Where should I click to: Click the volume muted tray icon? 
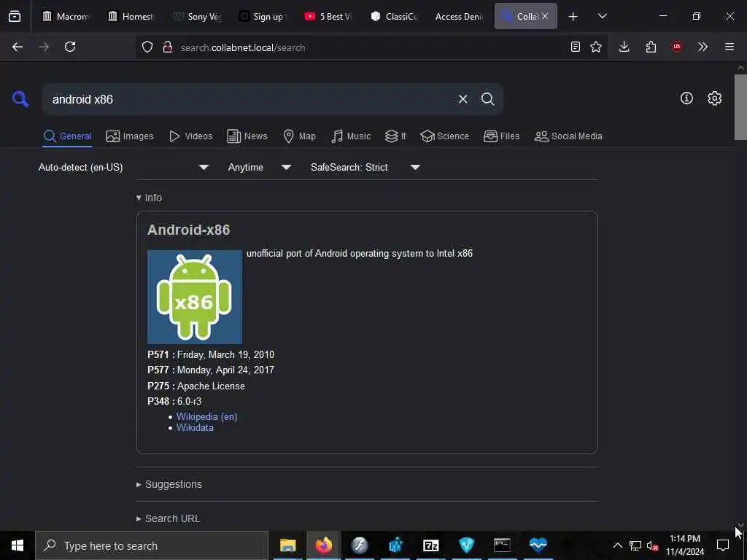point(652,545)
